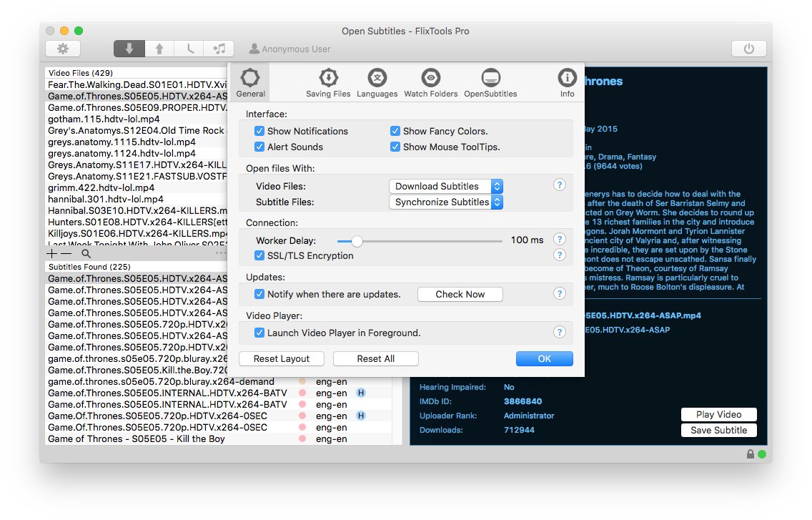This screenshot has width=812, height=520.
Task: Select Game of Thrones - S05E05 - Kill the Boy subtitle
Action: pyautogui.click(x=219, y=438)
